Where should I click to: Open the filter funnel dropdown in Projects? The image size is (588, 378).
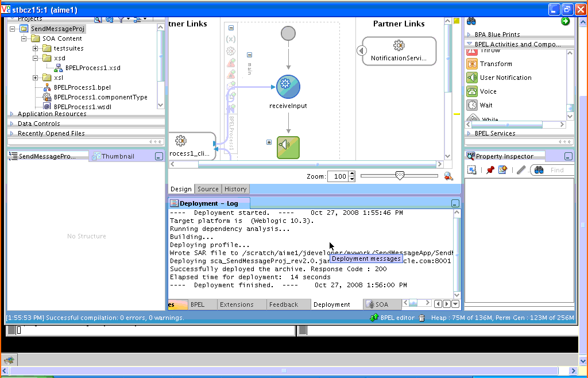(x=124, y=19)
